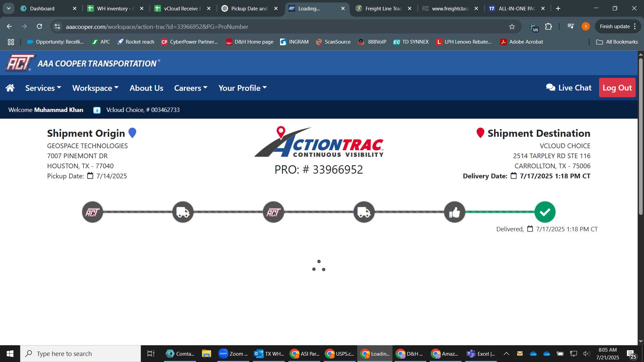This screenshot has height=362, width=644.
Task: Click the thumbs-up tracking marker
Action: 454,212
